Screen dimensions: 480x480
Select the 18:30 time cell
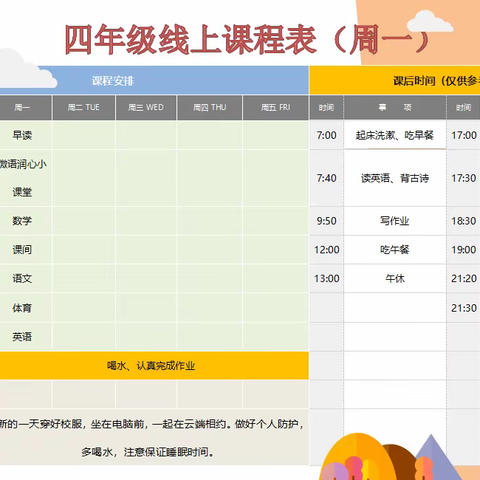click(x=464, y=221)
